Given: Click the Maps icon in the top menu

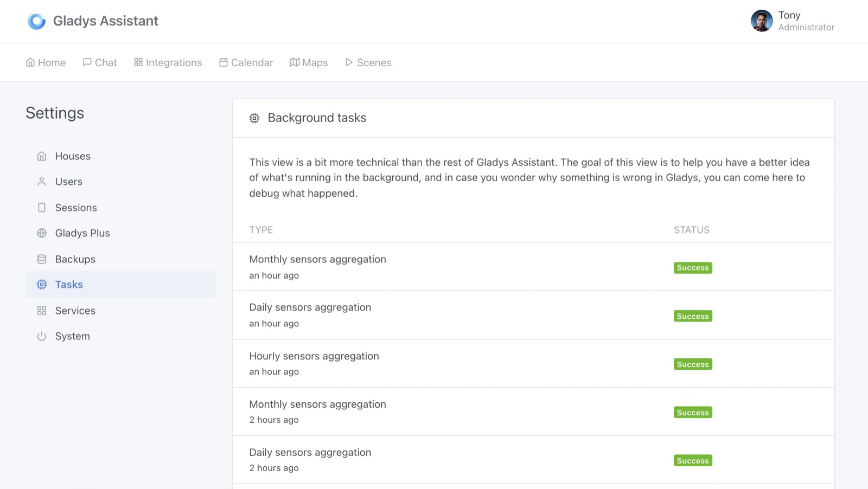Looking at the screenshot, I should [x=293, y=62].
